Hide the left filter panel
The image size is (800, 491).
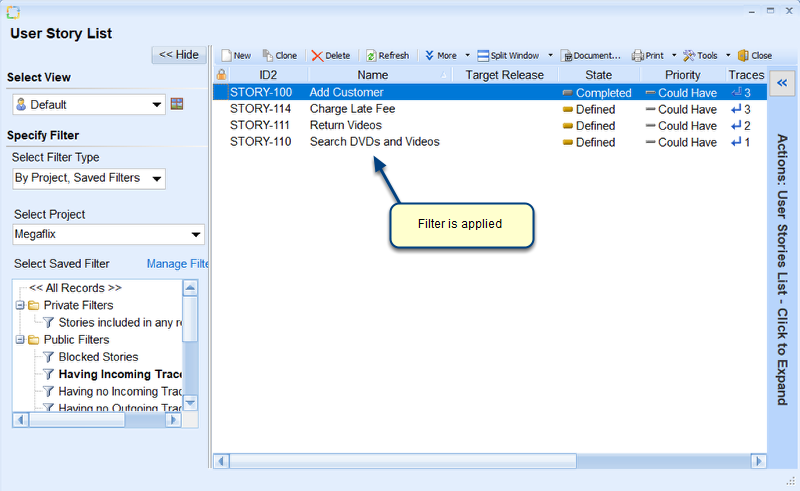[x=178, y=55]
